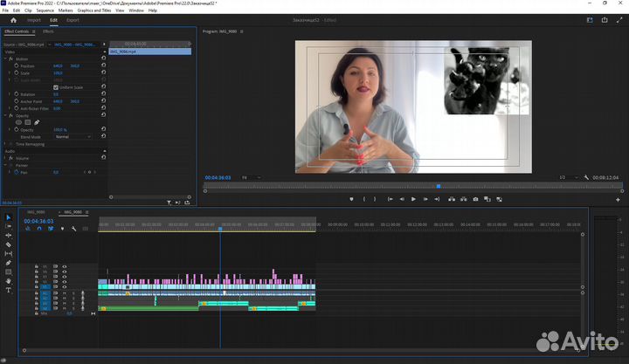Expand Rotation parameter twirl
This screenshot has height=364, width=629.
point(10,94)
